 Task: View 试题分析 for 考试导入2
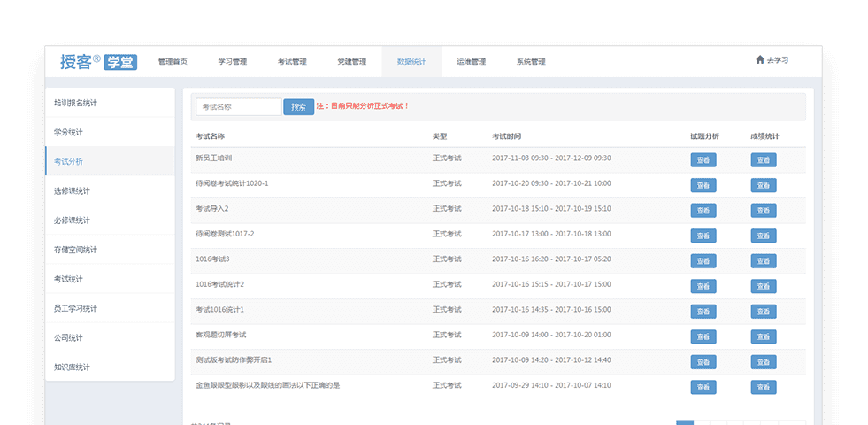pyautogui.click(x=703, y=211)
